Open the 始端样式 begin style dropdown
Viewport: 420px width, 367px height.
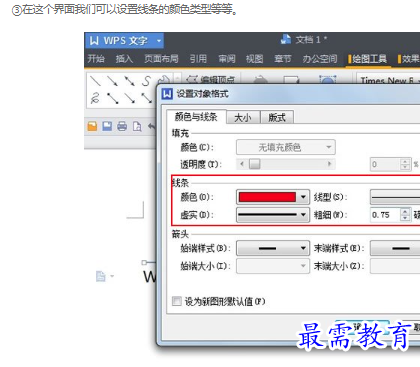tap(272, 248)
